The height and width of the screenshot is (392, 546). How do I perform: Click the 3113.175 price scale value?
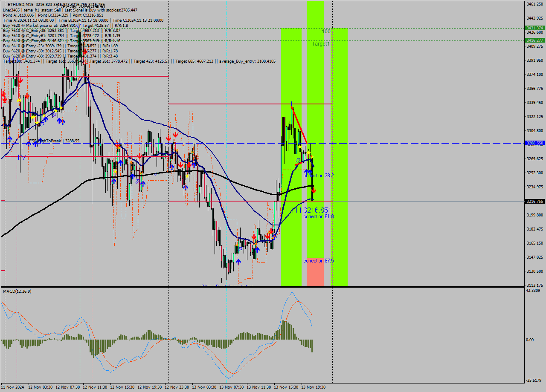click(x=534, y=285)
